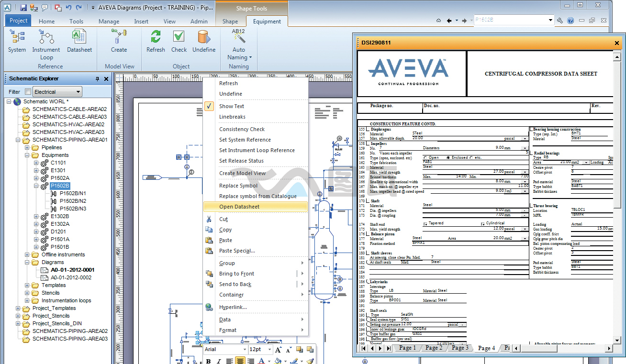626x364 pixels.
Task: Click last page arrow in datasheet navigator
Action: point(388,348)
